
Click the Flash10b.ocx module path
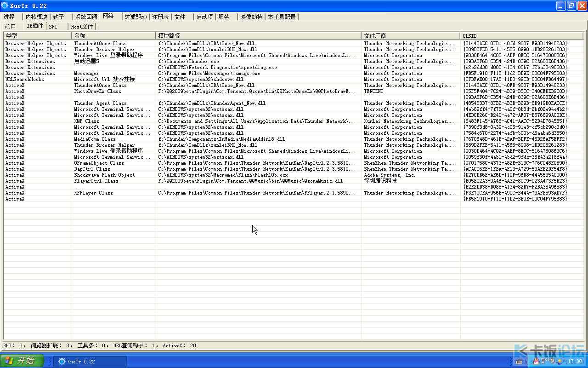223,175
